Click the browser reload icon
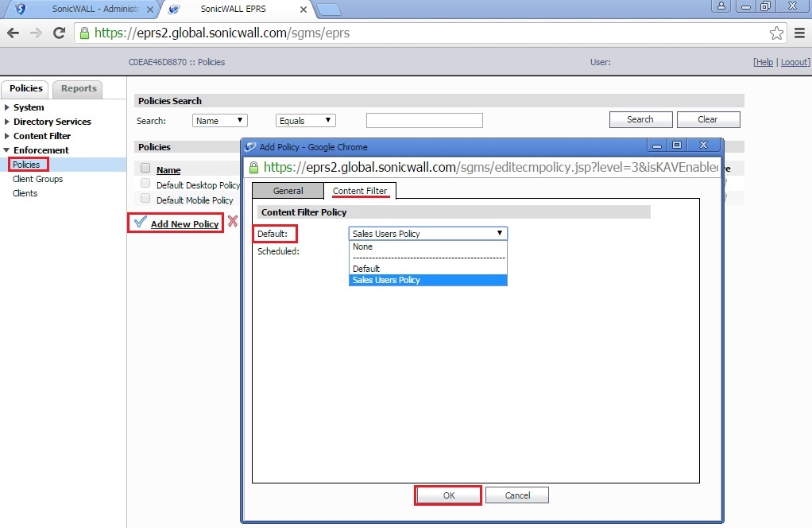 59,33
